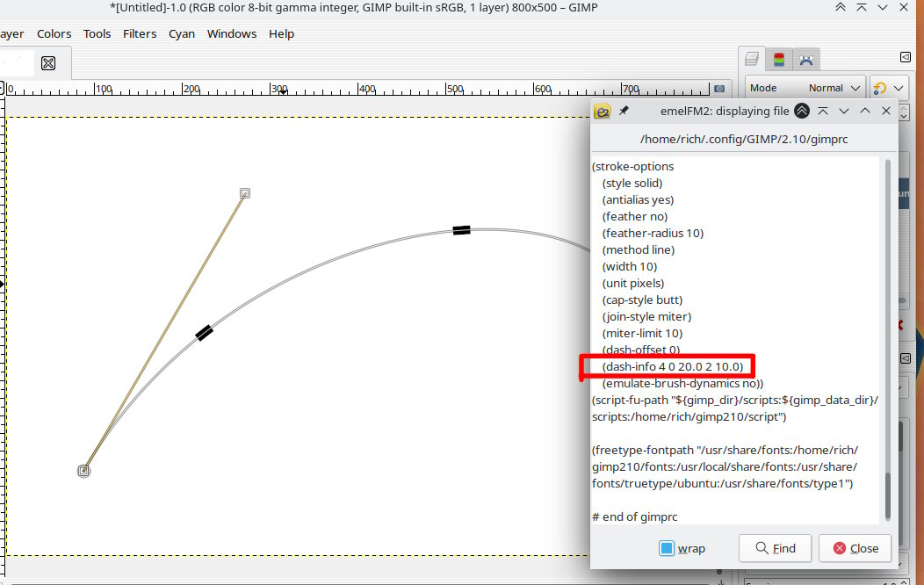Click the '(method line)' line

(639, 249)
